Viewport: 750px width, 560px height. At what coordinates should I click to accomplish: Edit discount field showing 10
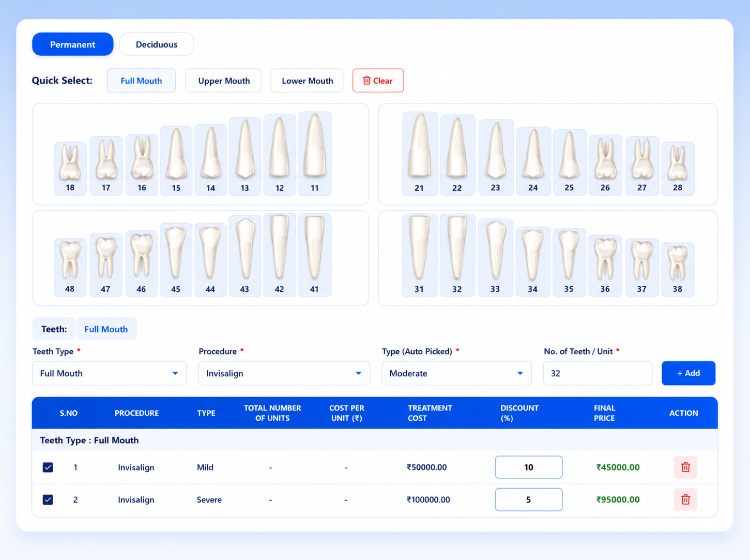pos(529,467)
